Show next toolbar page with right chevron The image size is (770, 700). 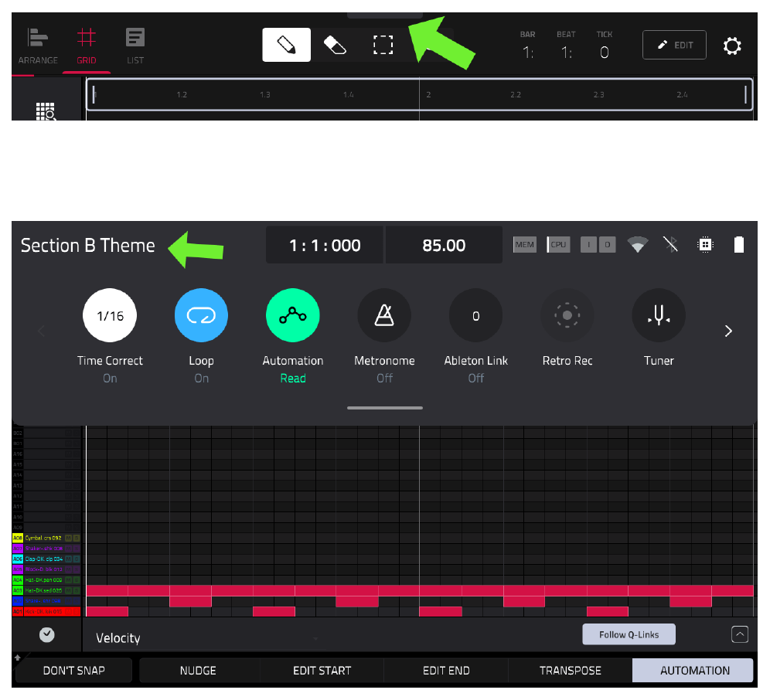coord(728,331)
